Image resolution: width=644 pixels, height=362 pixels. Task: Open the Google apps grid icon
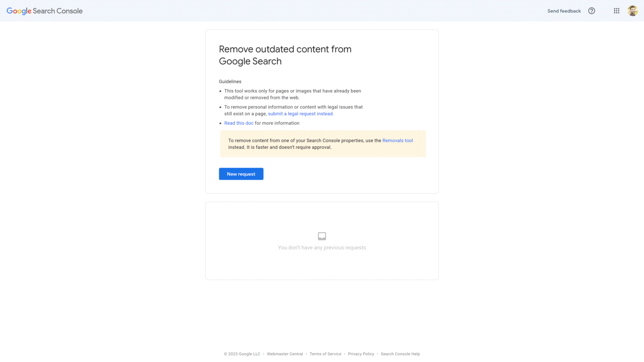pos(616,10)
